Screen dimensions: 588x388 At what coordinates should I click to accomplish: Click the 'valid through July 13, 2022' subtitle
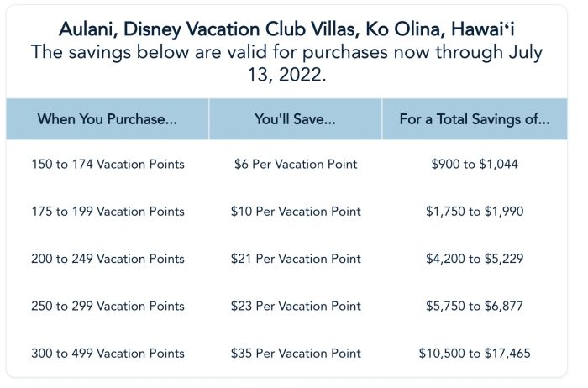tap(286, 63)
